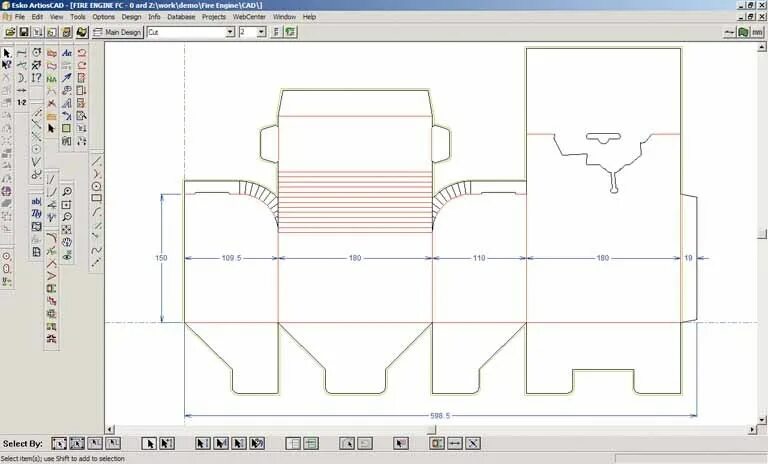Open the View menu
Image resolution: width=768 pixels, height=464 pixels.
pos(57,17)
